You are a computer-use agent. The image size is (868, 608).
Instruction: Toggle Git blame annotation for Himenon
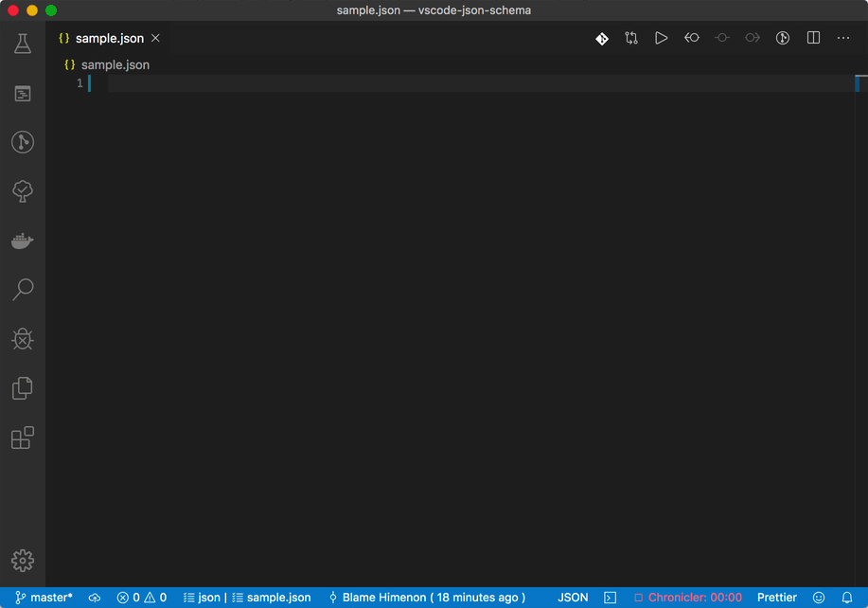point(427,598)
